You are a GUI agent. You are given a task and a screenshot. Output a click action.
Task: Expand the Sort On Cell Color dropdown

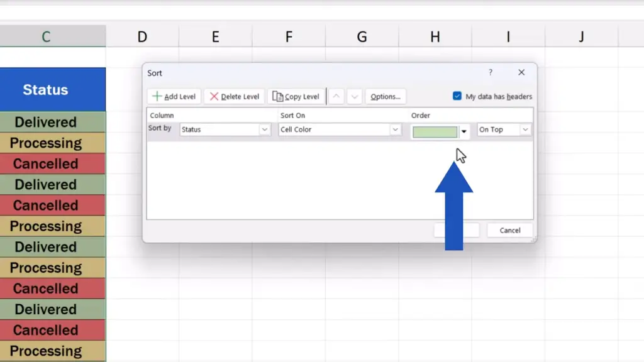(396, 130)
